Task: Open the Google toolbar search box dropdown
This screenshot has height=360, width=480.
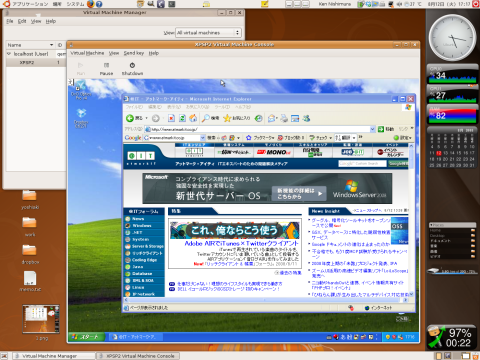Action: point(203,137)
